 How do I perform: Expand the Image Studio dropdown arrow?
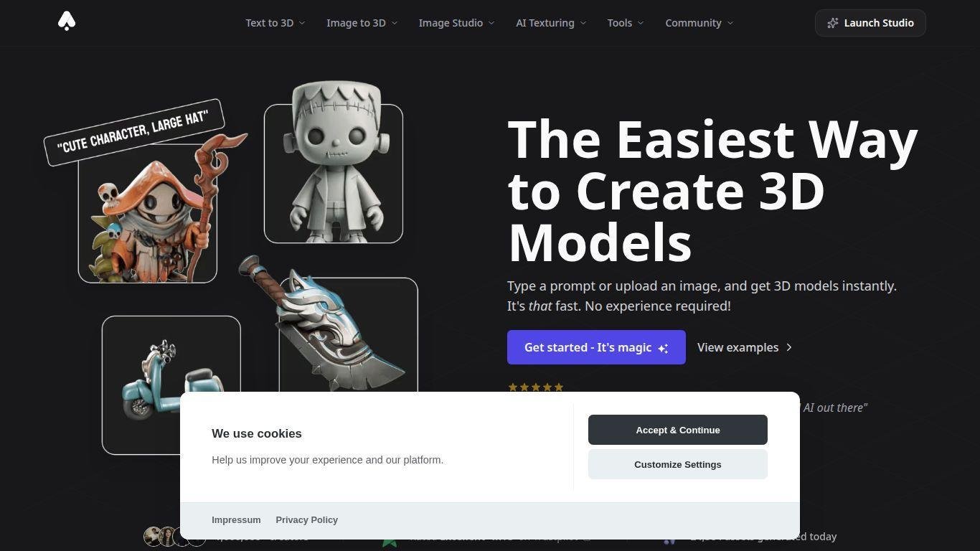pos(491,23)
